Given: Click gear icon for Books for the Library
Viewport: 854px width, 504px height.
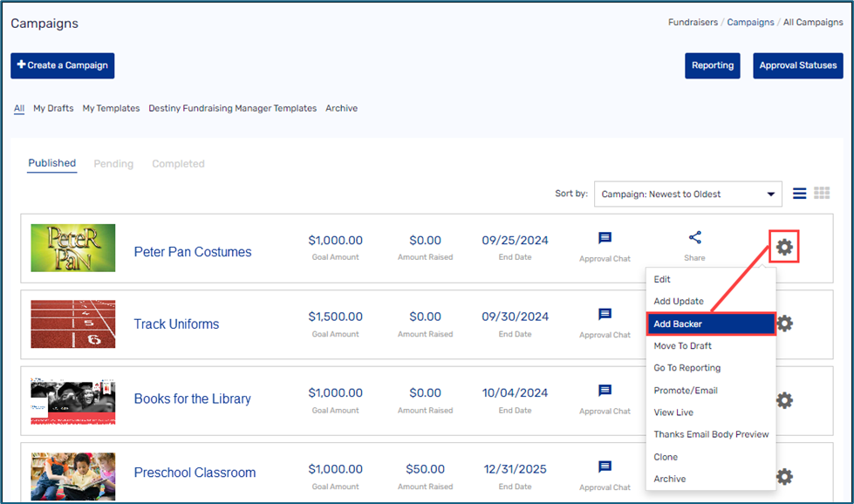Looking at the screenshot, I should 784,400.
